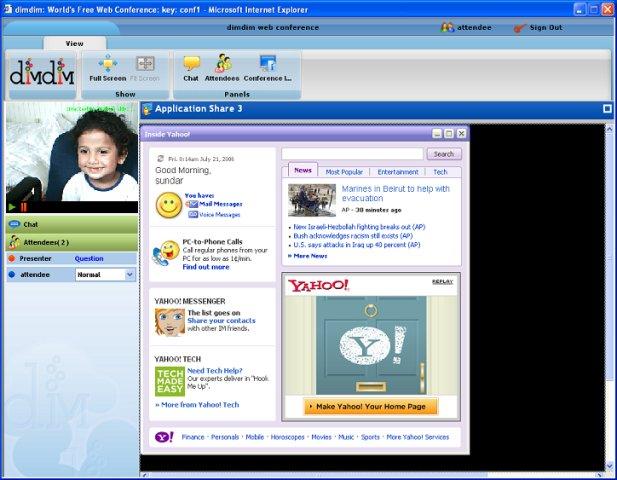Image resolution: width=617 pixels, height=480 pixels.
Task: Click the Application Share 3 title icon
Action: tap(147, 109)
